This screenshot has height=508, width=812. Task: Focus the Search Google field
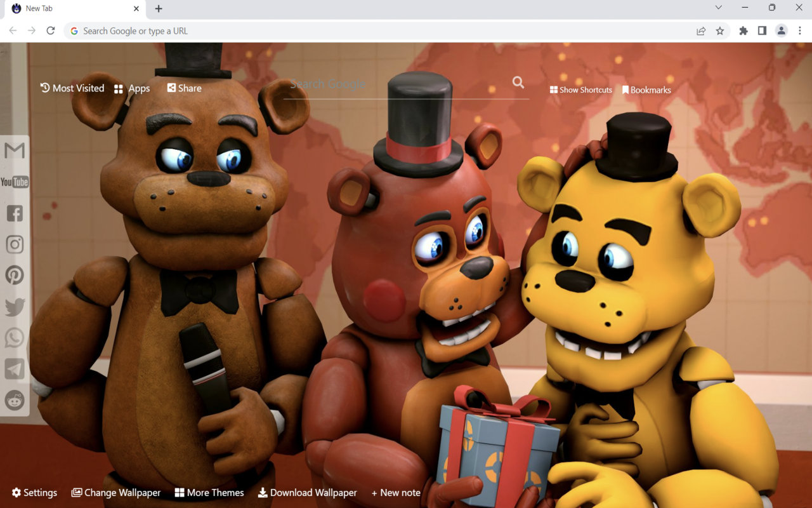(396, 84)
